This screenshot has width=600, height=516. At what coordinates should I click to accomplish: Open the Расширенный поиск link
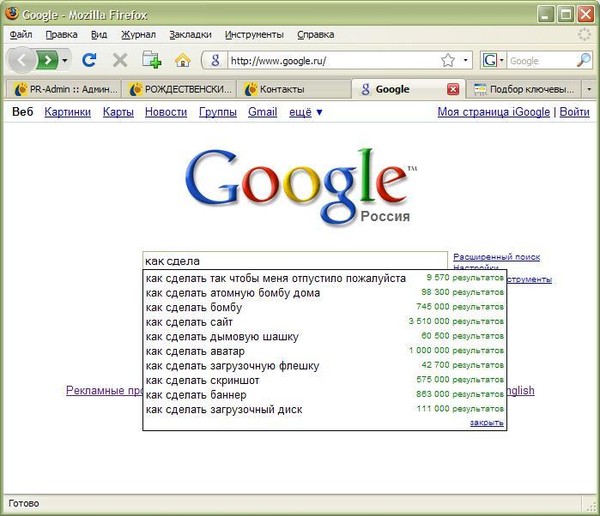tap(496, 257)
